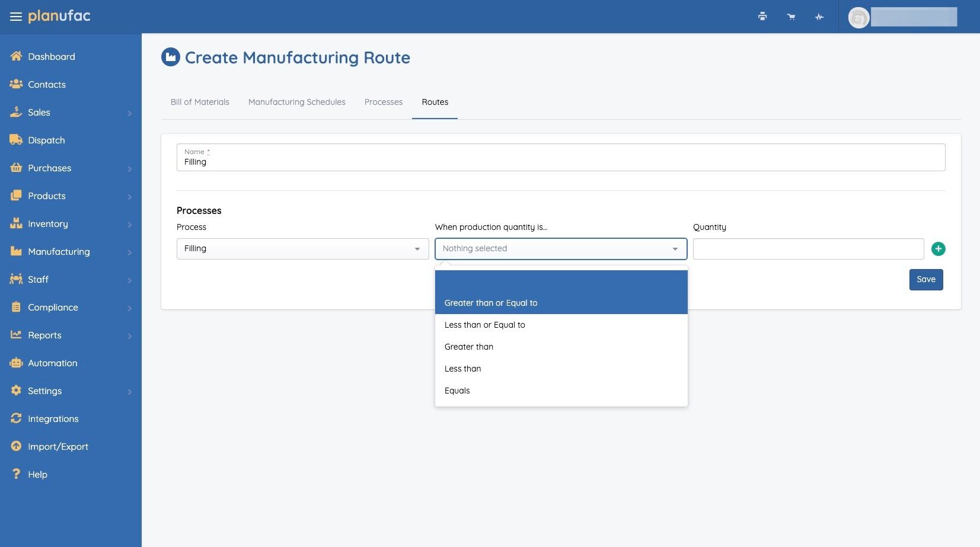Click the green add process button

pyautogui.click(x=938, y=249)
